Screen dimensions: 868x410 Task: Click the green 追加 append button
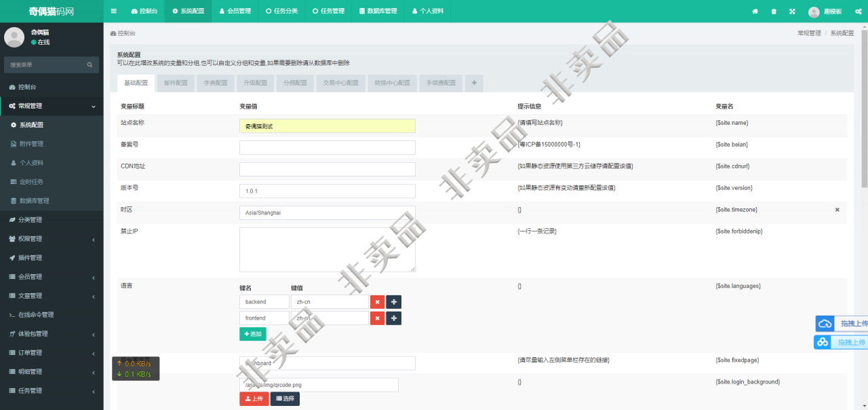253,334
